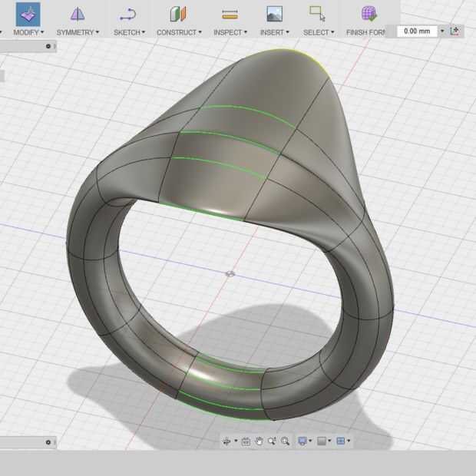Open the INSPECT dropdown menu
476x476 pixels.
pyautogui.click(x=230, y=32)
